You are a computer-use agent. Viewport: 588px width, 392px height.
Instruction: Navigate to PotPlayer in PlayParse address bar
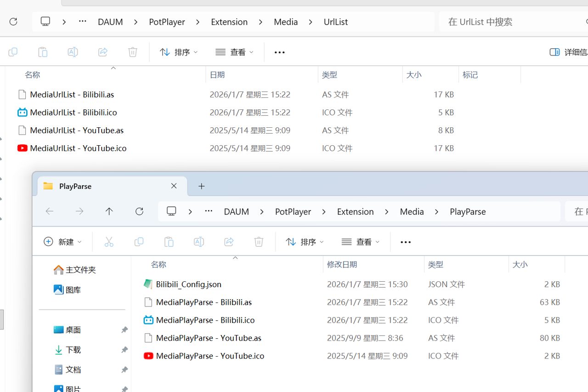click(x=293, y=211)
